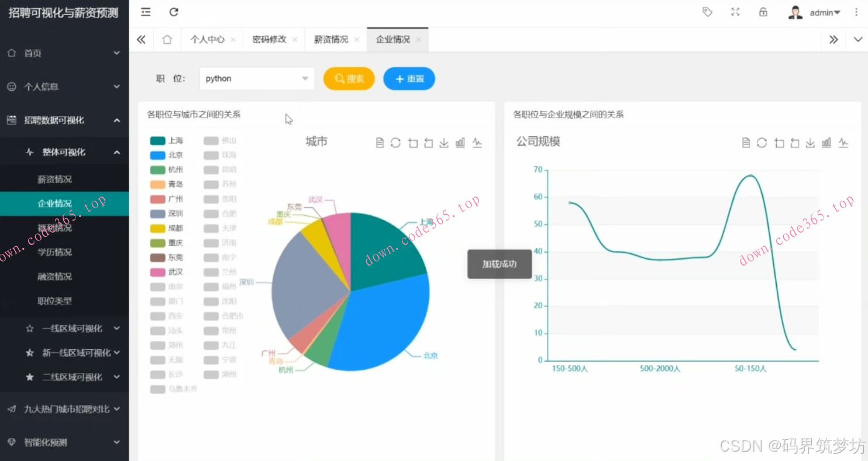Screen dimensions: 868x461
Task: Toggle the 青岛 legend entry off
Action: pos(167,184)
